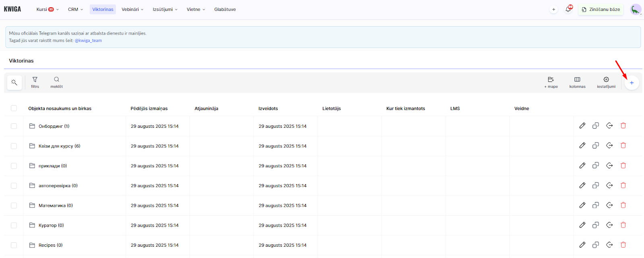Screen dimensions: 644x258
Task: Click the magic wand toolbar button
Action: (14, 83)
